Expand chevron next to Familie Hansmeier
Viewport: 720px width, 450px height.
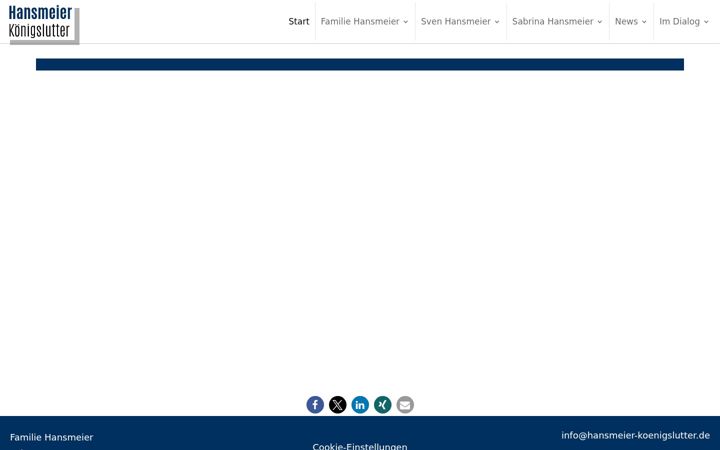point(405,22)
